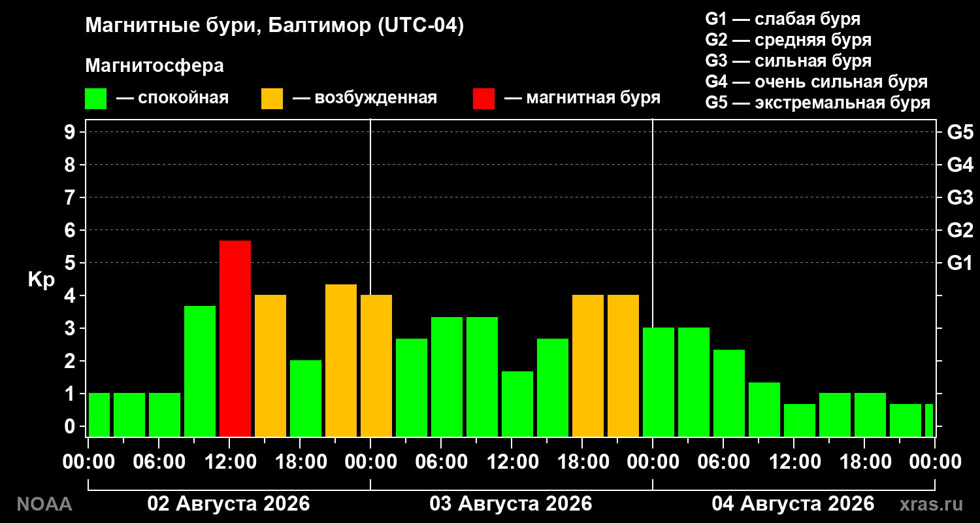Image resolution: width=980 pixels, height=523 pixels.
Task: Select the red storm bar at 12:00
Action: (235, 339)
